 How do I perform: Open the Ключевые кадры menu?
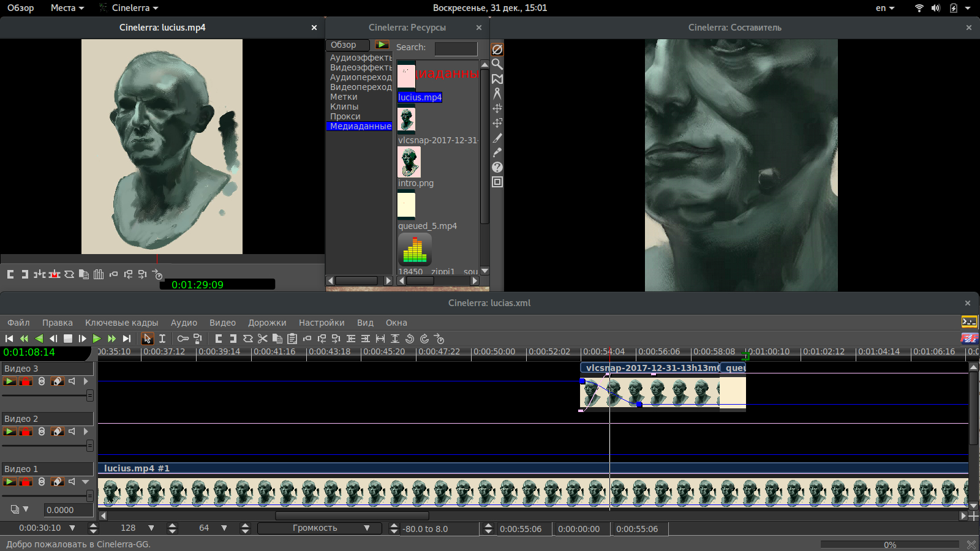(122, 323)
